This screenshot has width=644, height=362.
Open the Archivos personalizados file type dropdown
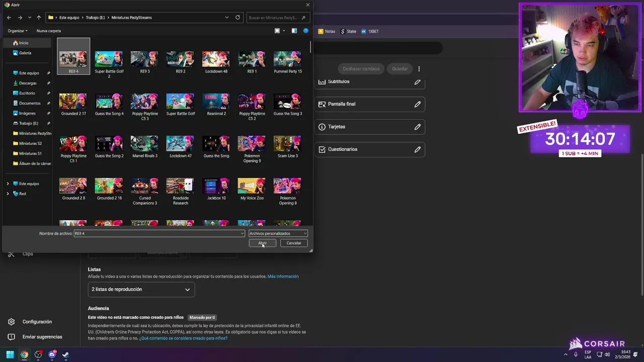[278, 233]
